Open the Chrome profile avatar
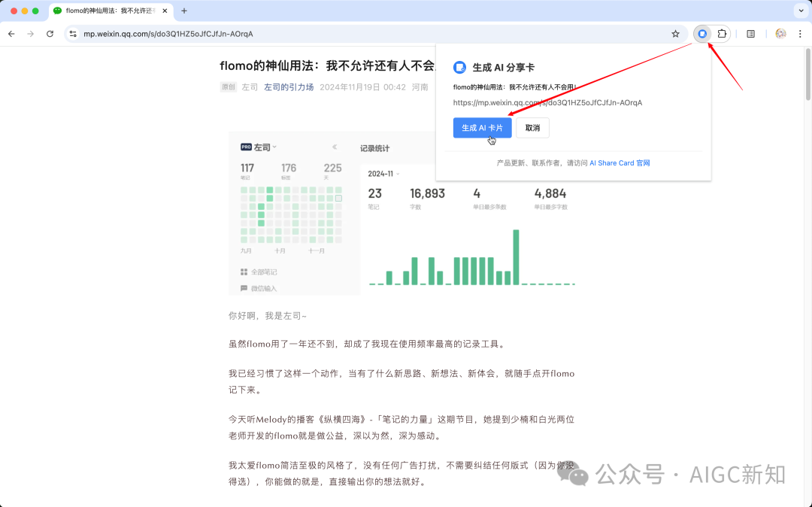Viewport: 812px width, 507px height. 780,34
